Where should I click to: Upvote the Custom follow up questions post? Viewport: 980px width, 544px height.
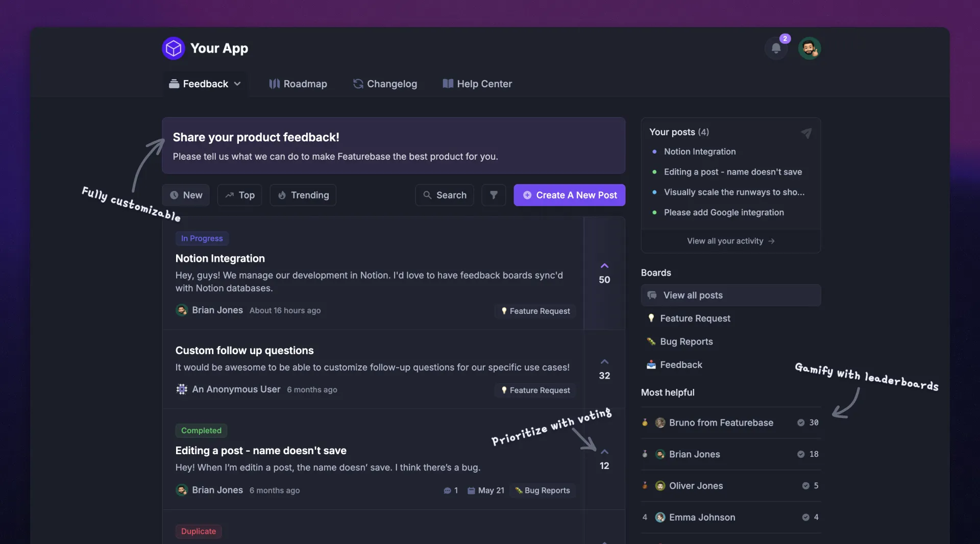tap(604, 369)
